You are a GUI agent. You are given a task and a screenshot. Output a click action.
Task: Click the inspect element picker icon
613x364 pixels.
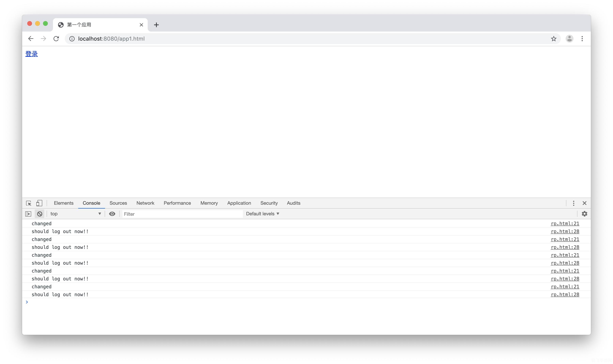click(x=28, y=203)
